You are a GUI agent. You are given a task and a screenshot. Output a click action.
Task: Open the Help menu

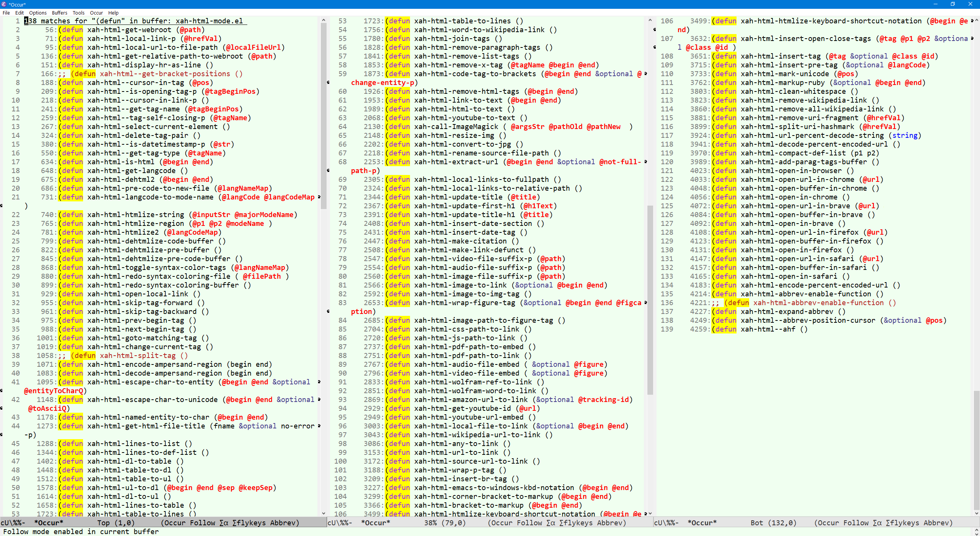113,13
